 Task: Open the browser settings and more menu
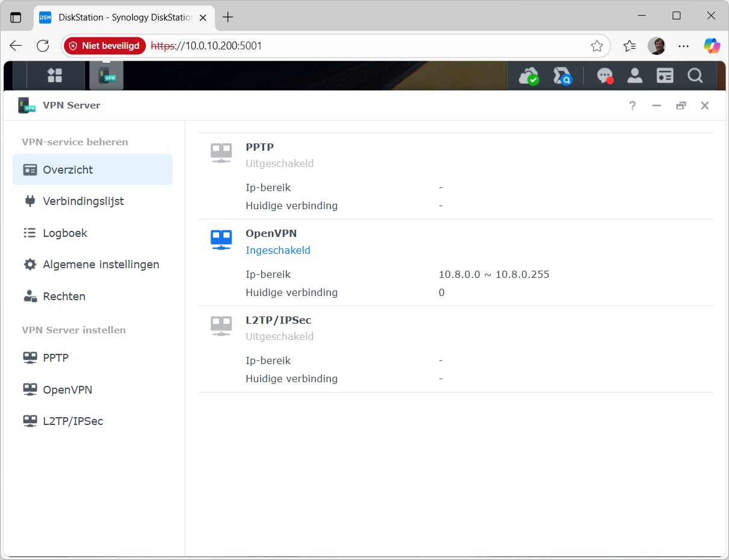tap(684, 46)
